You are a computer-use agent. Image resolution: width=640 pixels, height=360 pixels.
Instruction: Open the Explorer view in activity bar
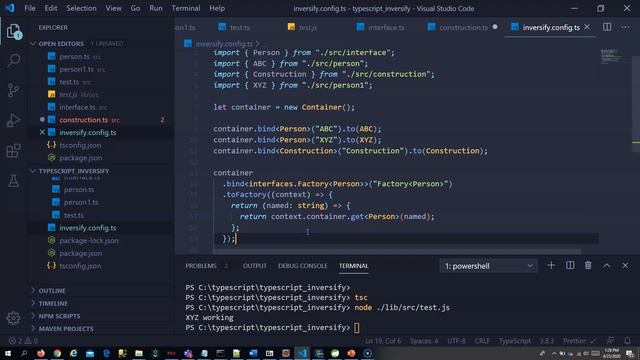13,31
